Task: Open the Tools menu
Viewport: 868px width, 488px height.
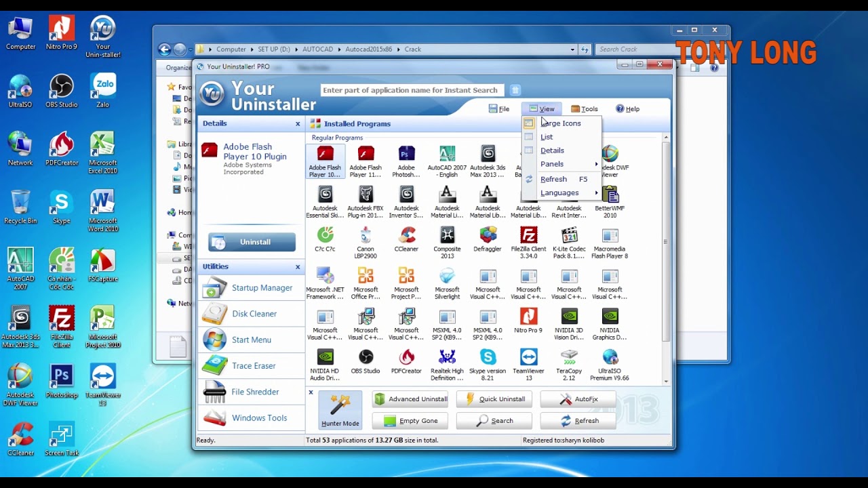Action: [585, 108]
